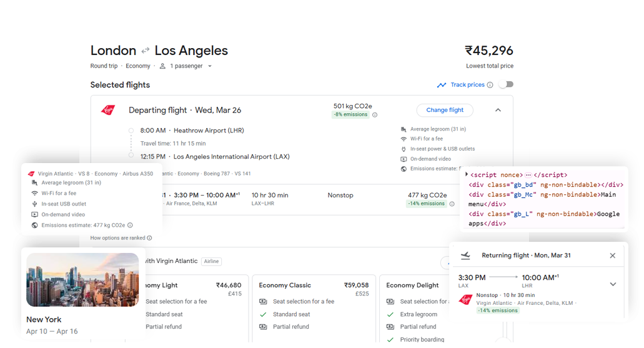This screenshot has width=644, height=348.
Task: Click info icon next to How options are ranked
Action: point(149,238)
